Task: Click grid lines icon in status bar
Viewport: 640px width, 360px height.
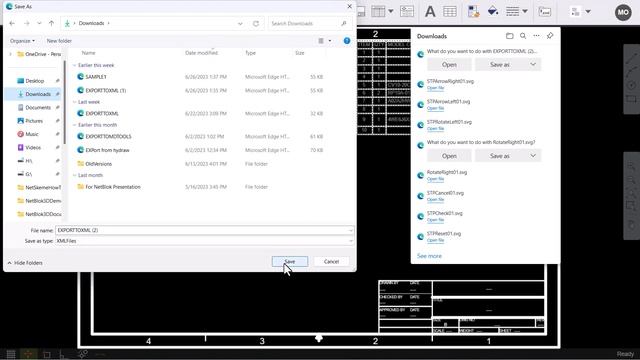Action: pyautogui.click(x=11, y=354)
